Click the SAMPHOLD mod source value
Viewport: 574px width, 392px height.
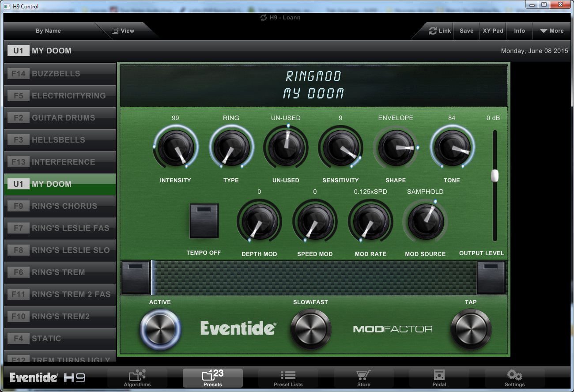click(x=425, y=192)
